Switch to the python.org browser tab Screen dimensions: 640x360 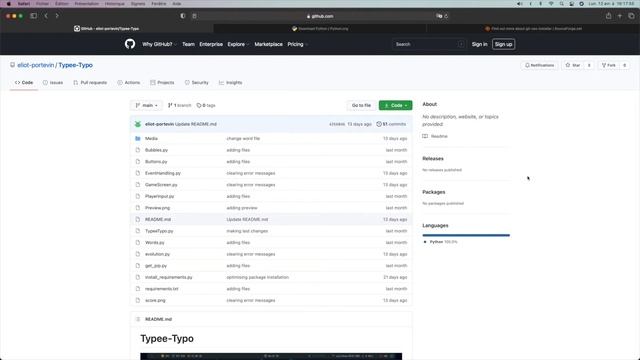point(320,29)
